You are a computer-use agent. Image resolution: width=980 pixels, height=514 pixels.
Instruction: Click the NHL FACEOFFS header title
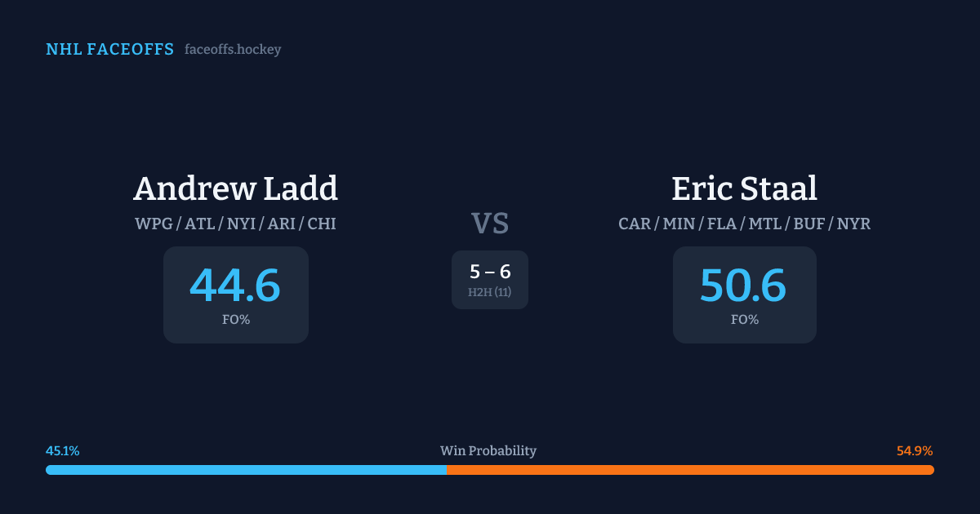[x=109, y=50]
